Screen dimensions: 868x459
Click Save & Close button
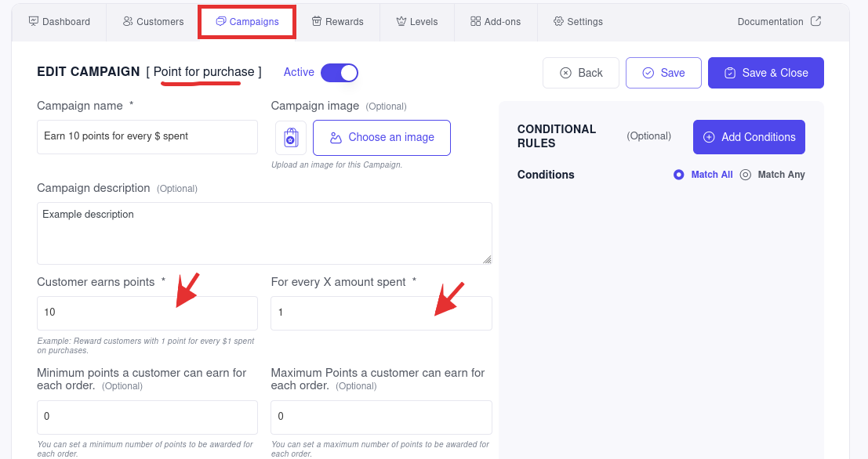coord(765,73)
